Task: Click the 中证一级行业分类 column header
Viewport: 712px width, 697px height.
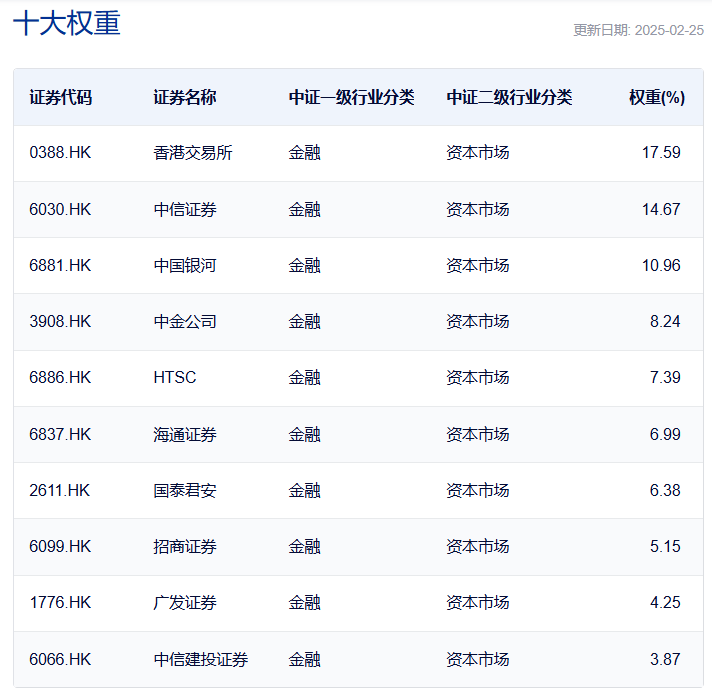Action: pos(351,98)
